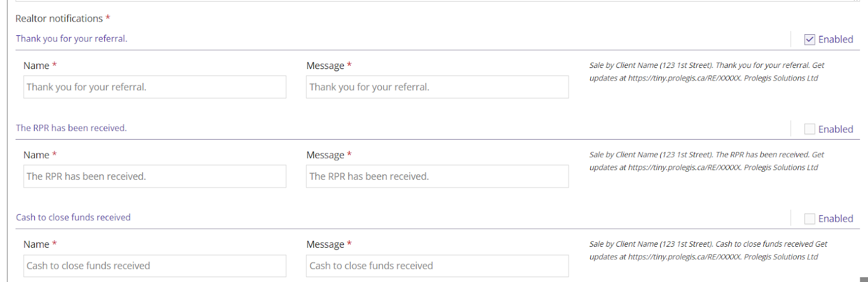Click the scrollbar handle at the bottom-right corner
The height and width of the screenshot is (282, 868).
tap(864, 279)
